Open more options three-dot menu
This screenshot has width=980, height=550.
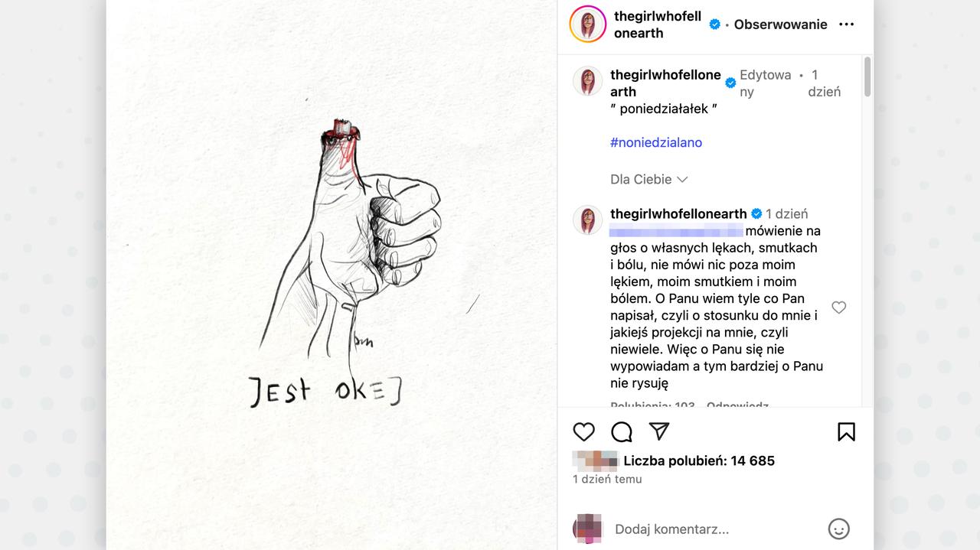click(846, 24)
